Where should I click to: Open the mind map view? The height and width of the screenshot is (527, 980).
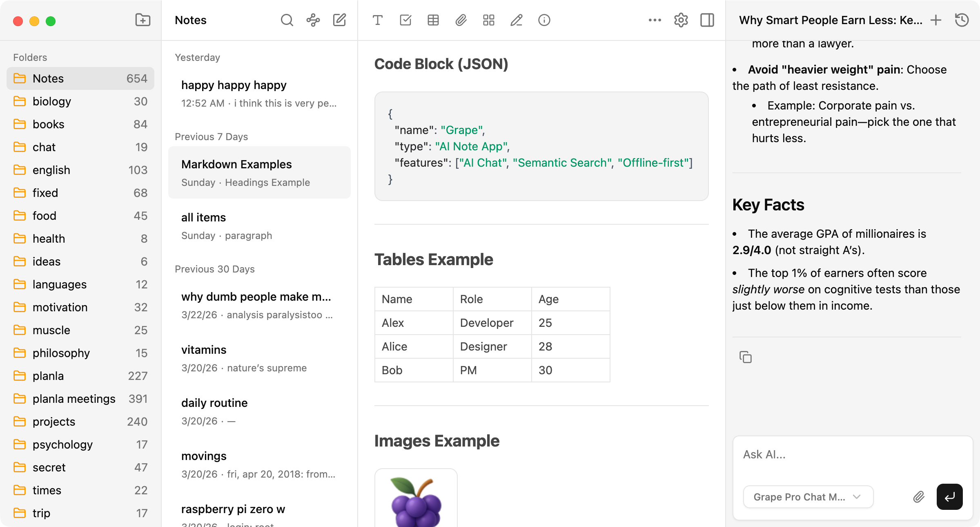point(313,20)
